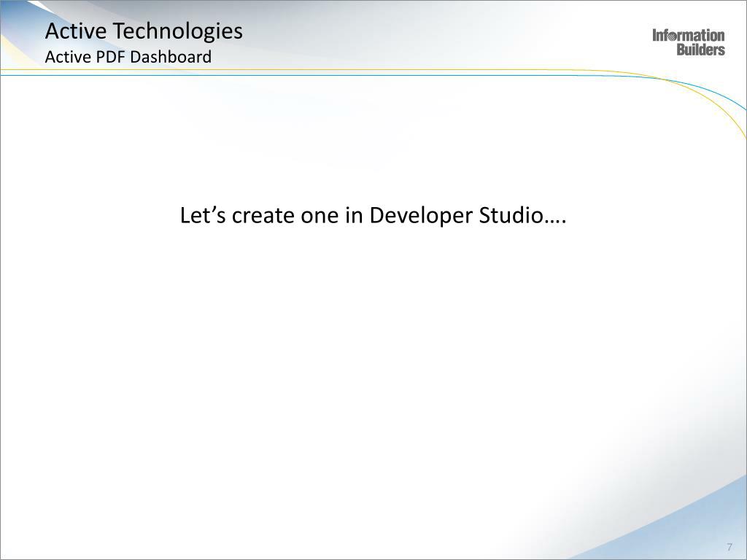Select the 'Active Technologies' slide title
The image size is (747, 560).
[x=144, y=31]
